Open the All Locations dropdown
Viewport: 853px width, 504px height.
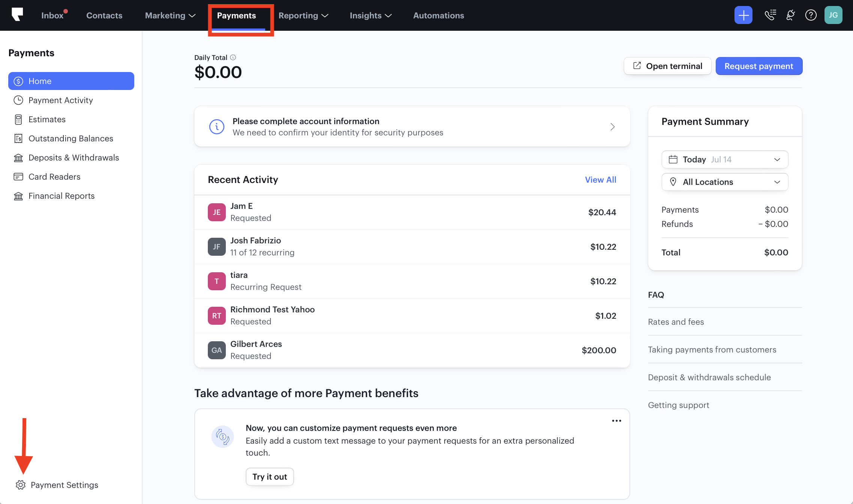point(725,182)
